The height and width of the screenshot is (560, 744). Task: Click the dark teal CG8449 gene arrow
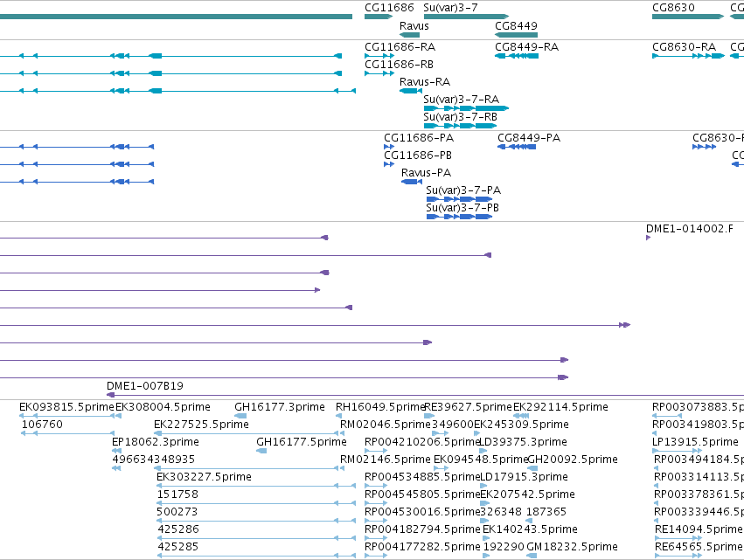click(x=516, y=35)
